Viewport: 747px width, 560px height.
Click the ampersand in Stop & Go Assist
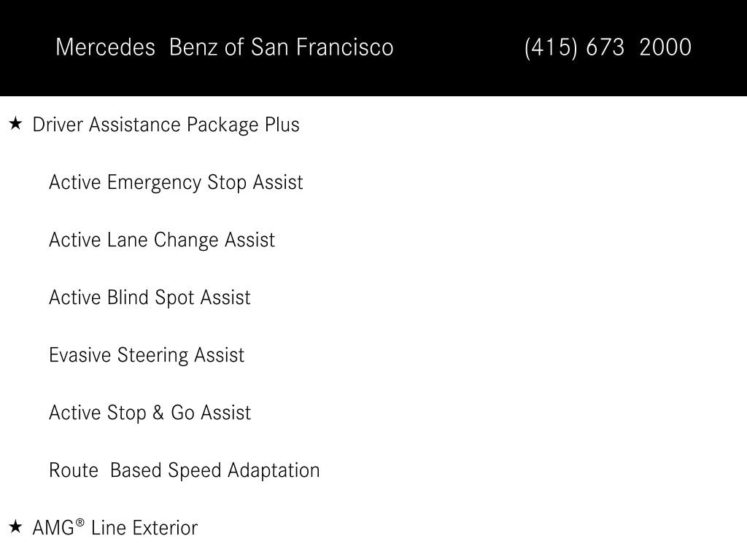(x=158, y=413)
